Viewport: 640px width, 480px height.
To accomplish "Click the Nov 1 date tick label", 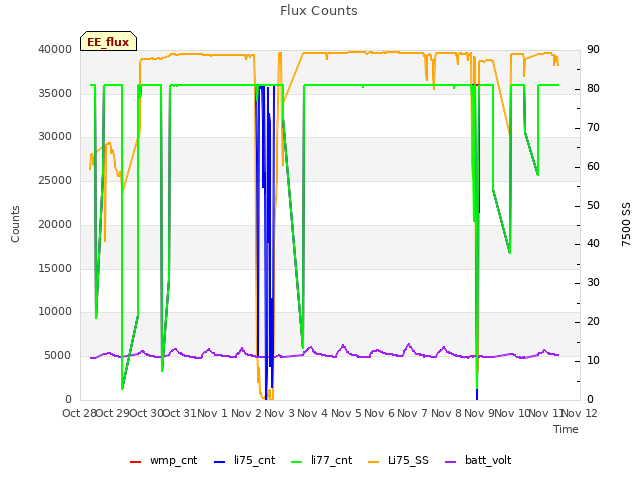I will point(212,413).
